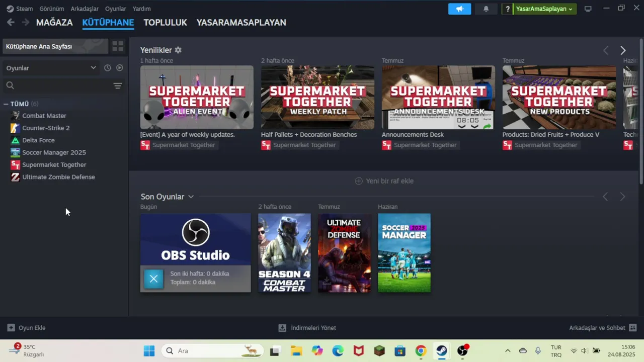Click the ready to play icon
The height and width of the screenshot is (362, 644).
(120, 68)
